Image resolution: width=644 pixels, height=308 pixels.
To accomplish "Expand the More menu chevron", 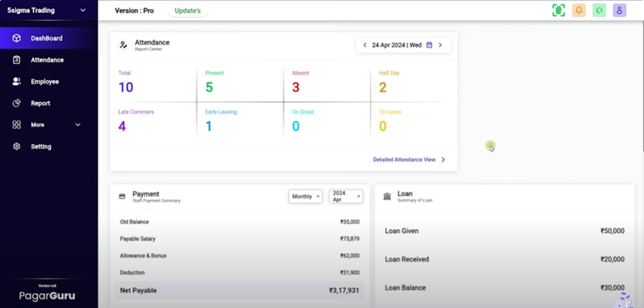I will [x=78, y=124].
